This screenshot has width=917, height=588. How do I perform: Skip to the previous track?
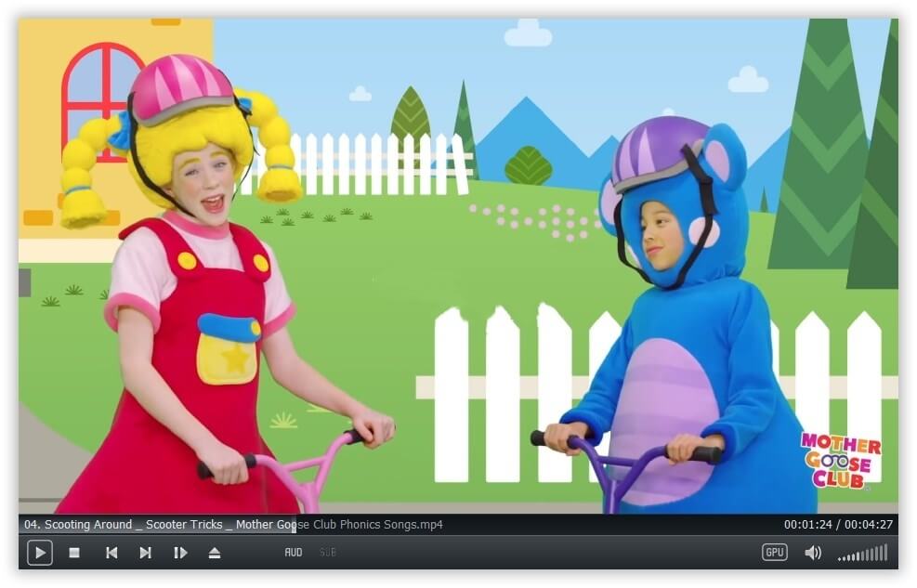111,553
